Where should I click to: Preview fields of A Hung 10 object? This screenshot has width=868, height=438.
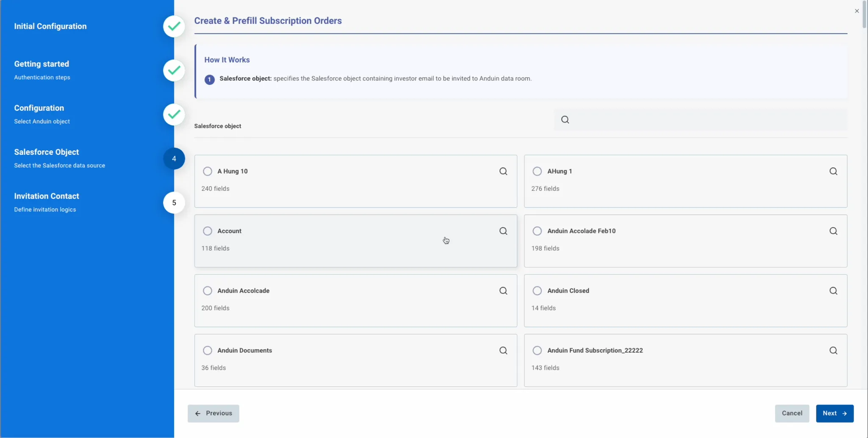click(x=503, y=171)
